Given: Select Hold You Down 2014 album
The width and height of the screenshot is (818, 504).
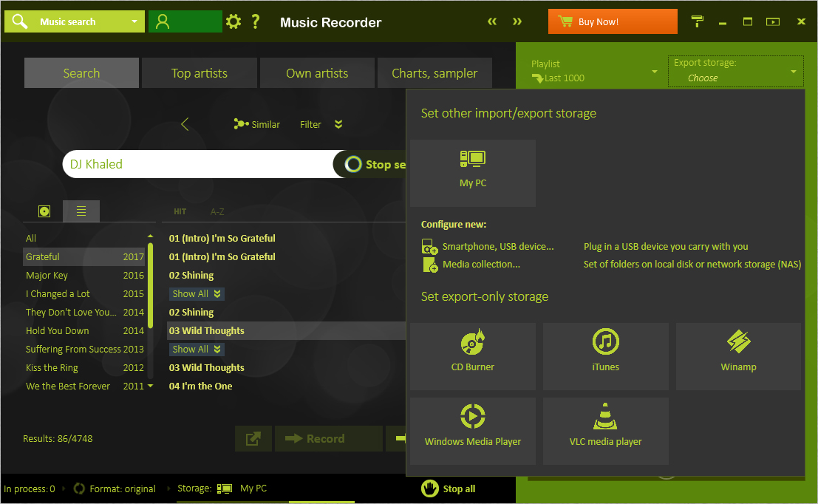Looking at the screenshot, I should pyautogui.click(x=84, y=331).
